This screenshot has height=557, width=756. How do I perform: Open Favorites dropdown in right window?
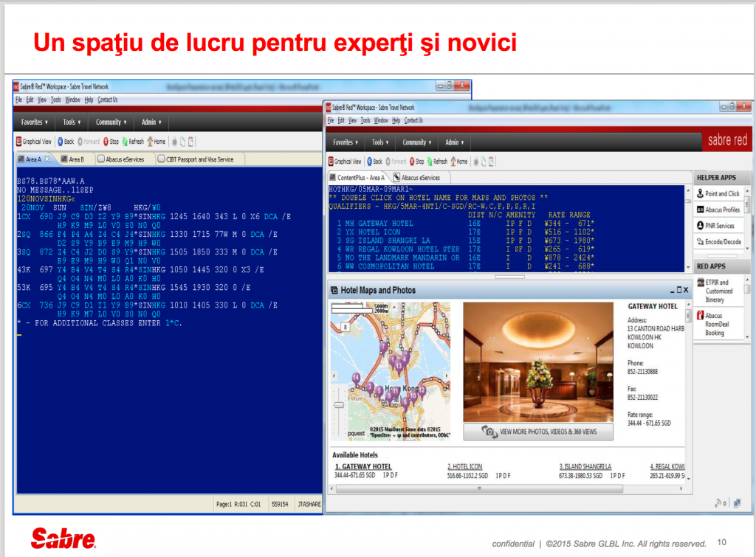(x=346, y=142)
